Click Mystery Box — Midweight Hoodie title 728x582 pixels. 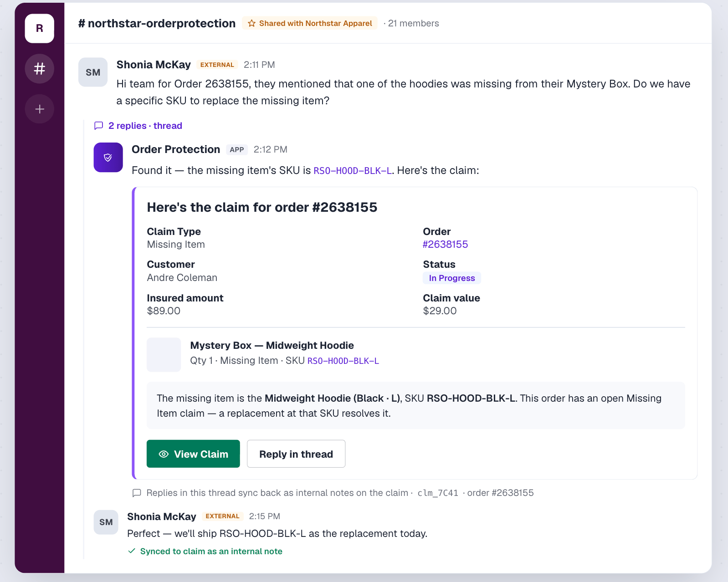[x=272, y=346]
